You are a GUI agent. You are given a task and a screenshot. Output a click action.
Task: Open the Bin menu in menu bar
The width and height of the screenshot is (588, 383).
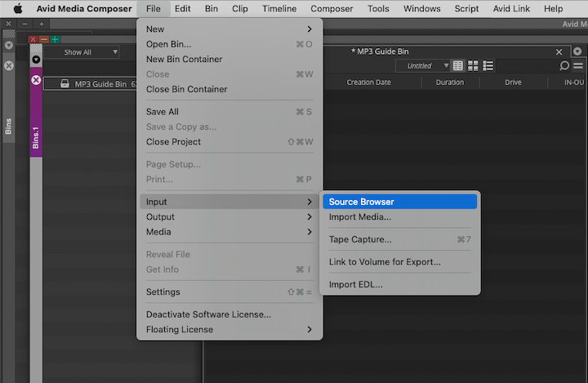(212, 8)
